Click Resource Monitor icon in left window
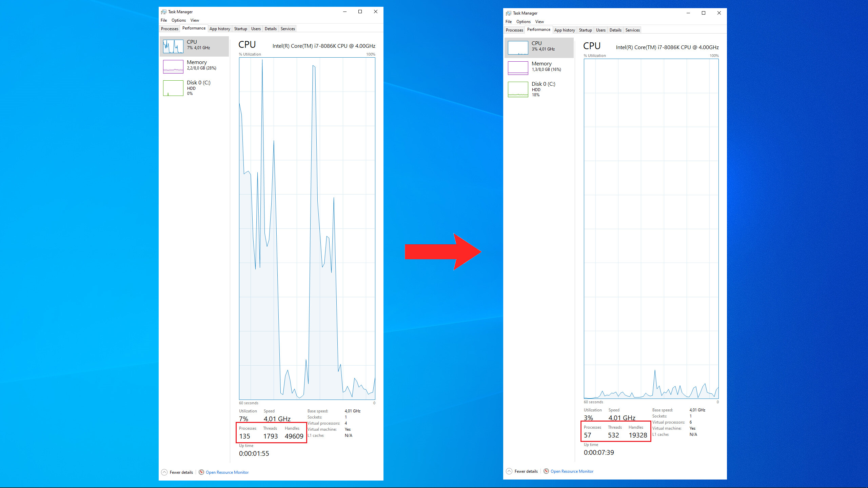 click(201, 472)
